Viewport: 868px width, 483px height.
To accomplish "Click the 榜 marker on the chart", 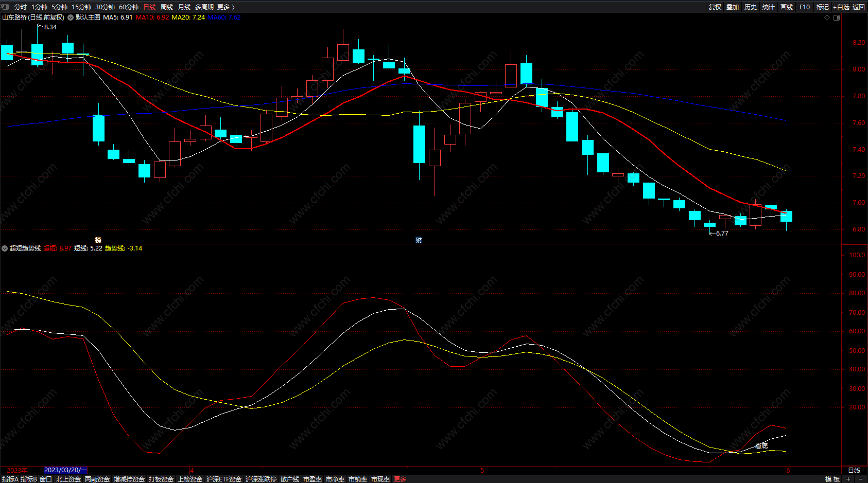I will (x=98, y=240).
